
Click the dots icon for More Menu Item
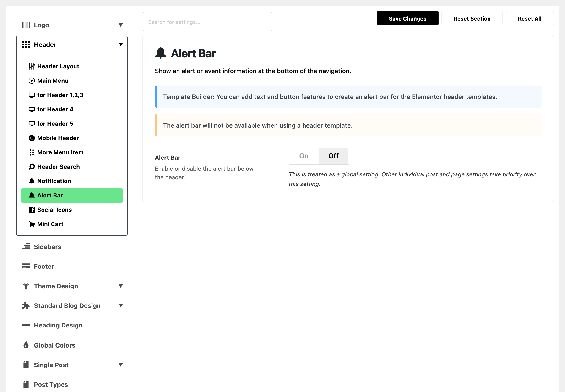click(32, 152)
